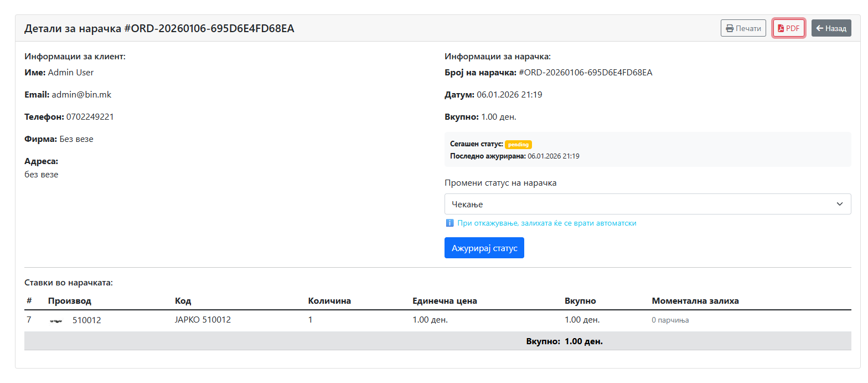The image size is (868, 383).
Task: Click the Фирма value Без везе
Action: point(76,139)
